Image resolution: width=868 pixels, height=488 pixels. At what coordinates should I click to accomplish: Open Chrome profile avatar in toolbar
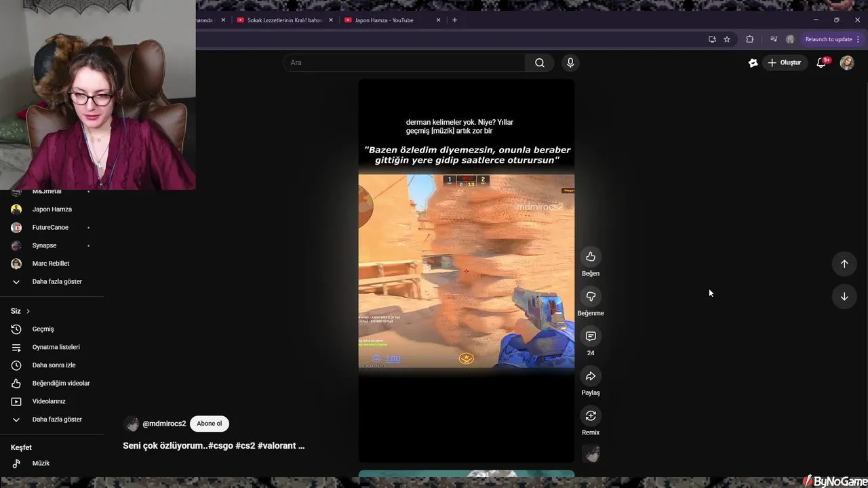[x=790, y=39]
